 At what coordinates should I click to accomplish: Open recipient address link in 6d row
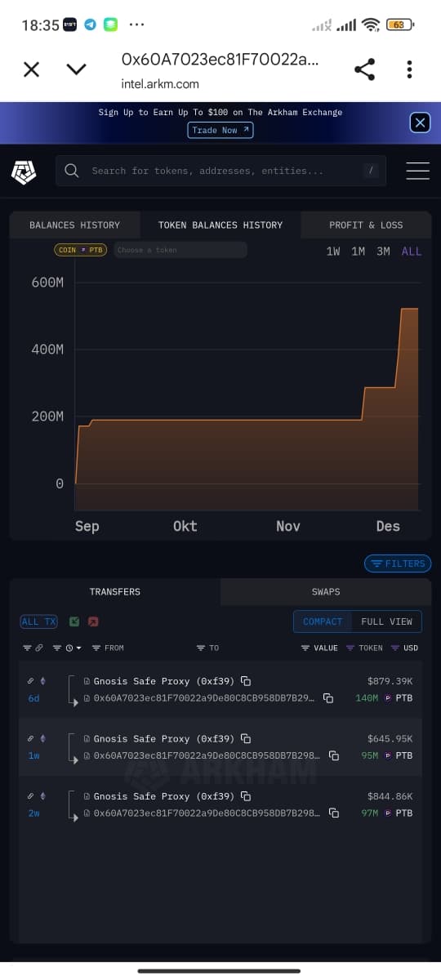pos(203,698)
